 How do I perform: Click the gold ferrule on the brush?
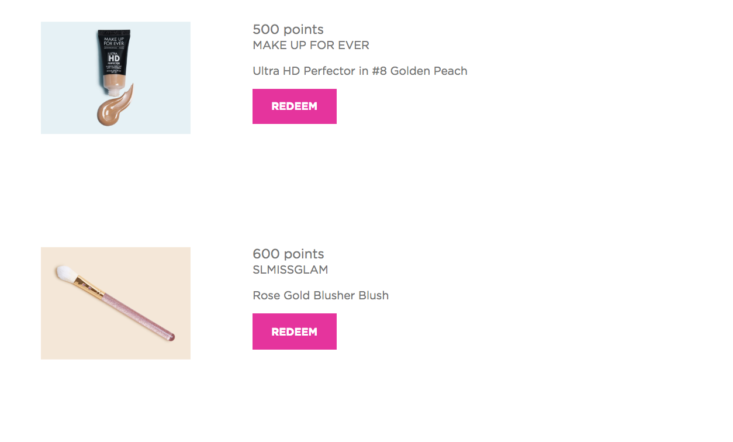(89, 286)
